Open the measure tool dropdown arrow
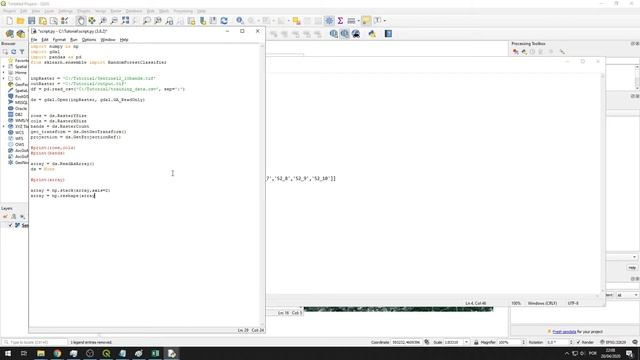This screenshot has width=640, height=360. pyautogui.click(x=358, y=20)
